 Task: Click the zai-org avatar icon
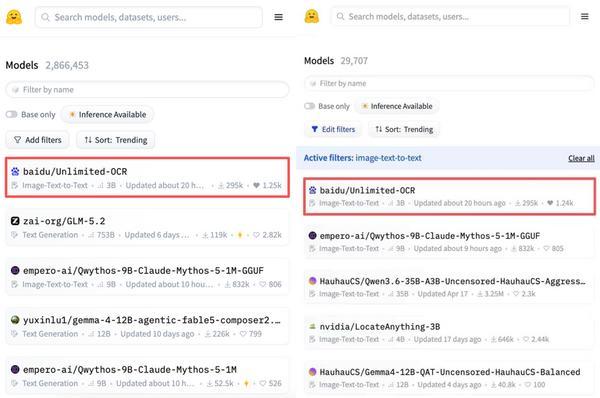click(x=15, y=221)
